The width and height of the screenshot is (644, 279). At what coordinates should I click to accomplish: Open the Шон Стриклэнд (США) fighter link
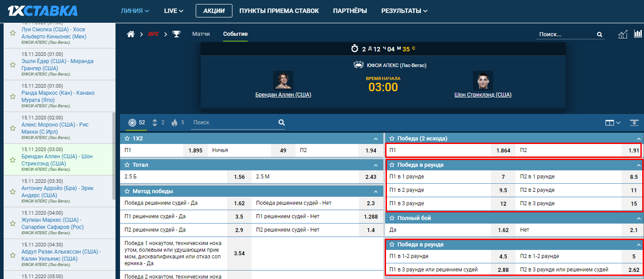click(x=482, y=95)
